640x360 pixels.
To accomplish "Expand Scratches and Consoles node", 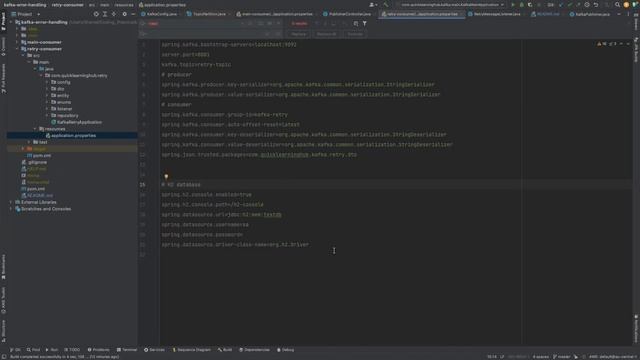I will click(x=11, y=209).
